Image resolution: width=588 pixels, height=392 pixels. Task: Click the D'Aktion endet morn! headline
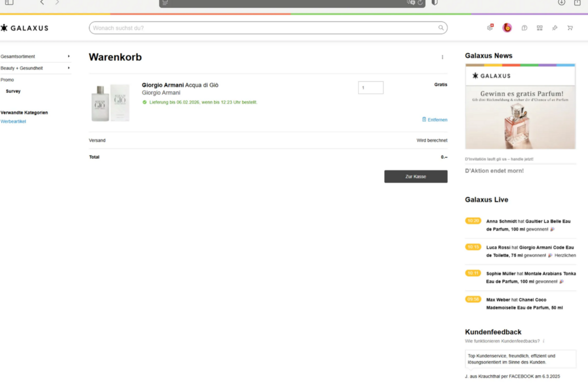(x=494, y=171)
